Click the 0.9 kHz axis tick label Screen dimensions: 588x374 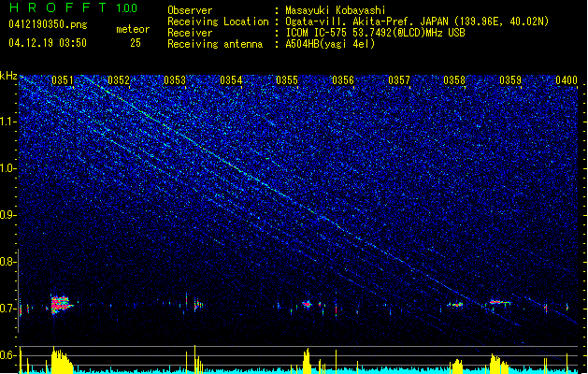click(7, 215)
